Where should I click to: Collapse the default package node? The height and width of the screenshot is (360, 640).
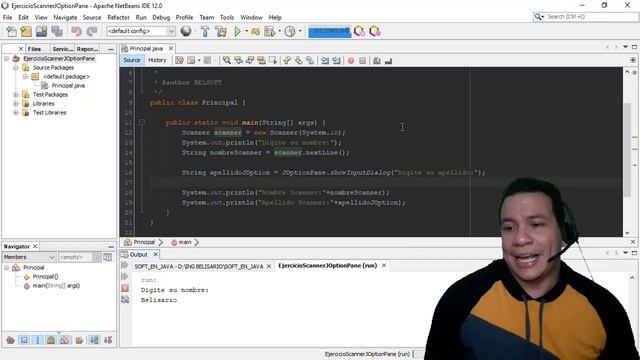(x=25, y=77)
